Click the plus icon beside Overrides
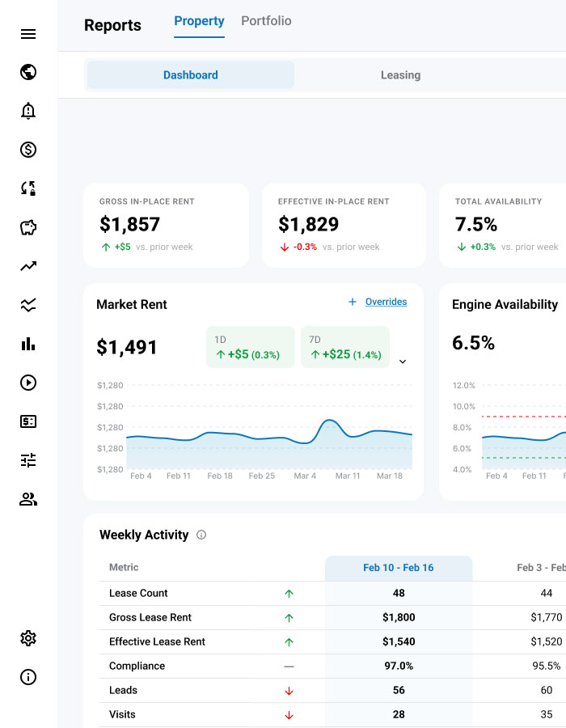Image resolution: width=566 pixels, height=728 pixels. click(353, 302)
